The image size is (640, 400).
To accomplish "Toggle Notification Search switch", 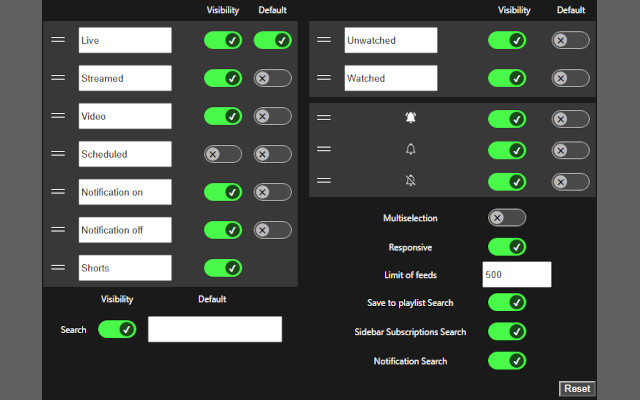I will point(507,361).
